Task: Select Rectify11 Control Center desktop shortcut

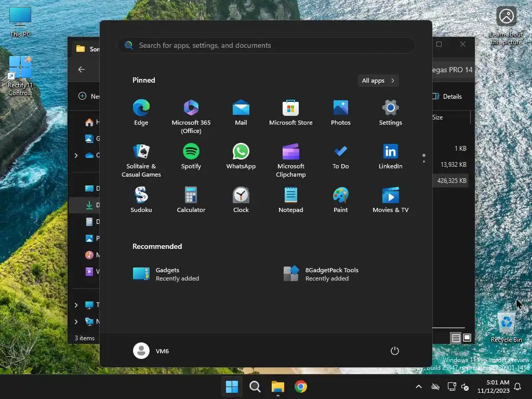Action: [x=20, y=76]
